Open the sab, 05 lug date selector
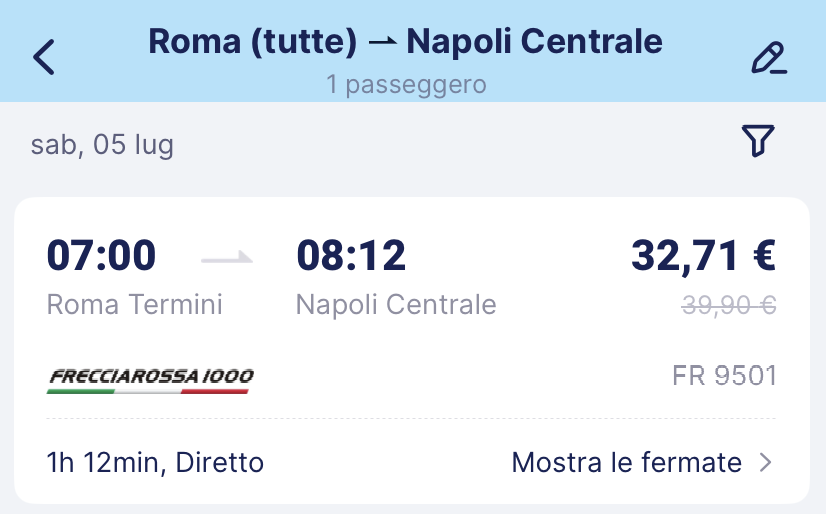Screen dimensions: 826x514 tap(102, 145)
